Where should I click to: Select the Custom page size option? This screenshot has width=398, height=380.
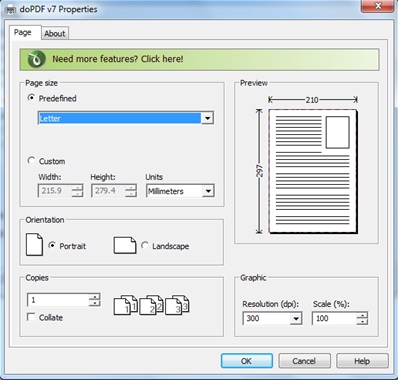[x=31, y=161]
